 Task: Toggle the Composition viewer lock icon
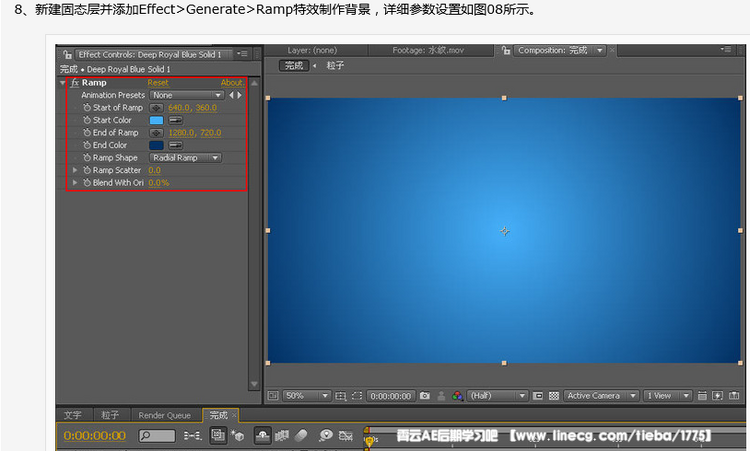pos(506,50)
